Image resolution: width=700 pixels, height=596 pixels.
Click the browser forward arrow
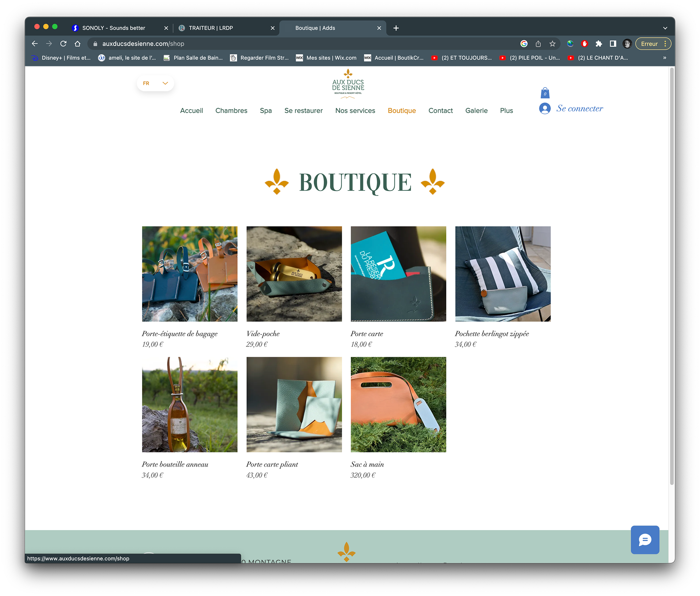point(49,44)
